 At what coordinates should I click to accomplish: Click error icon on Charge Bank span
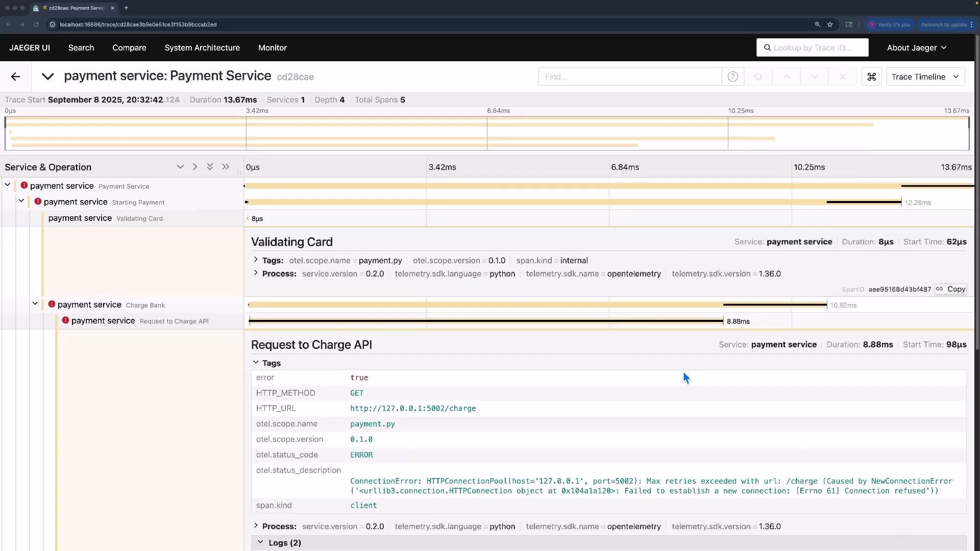52,304
